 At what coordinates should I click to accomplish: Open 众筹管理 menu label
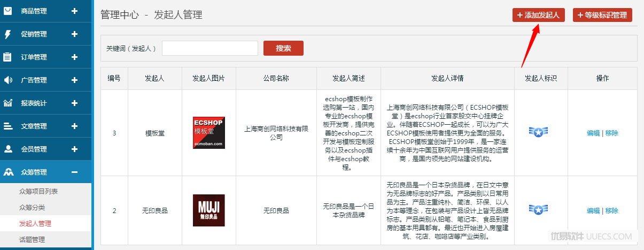[x=34, y=172]
